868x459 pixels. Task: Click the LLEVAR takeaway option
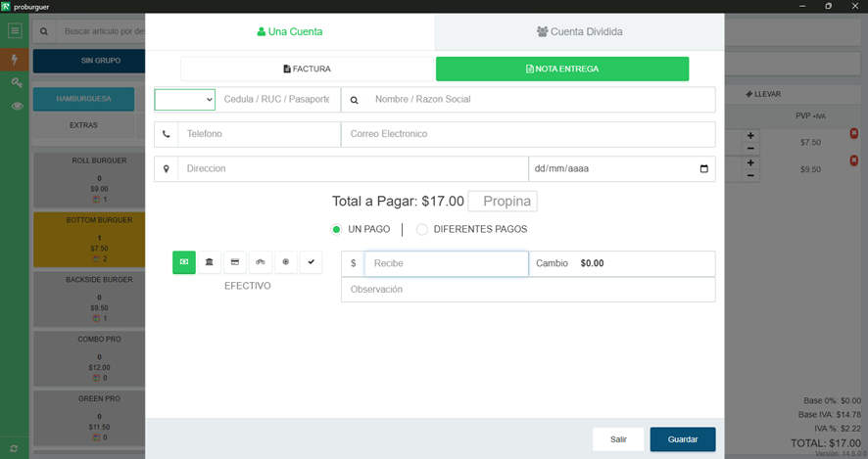[763, 94]
